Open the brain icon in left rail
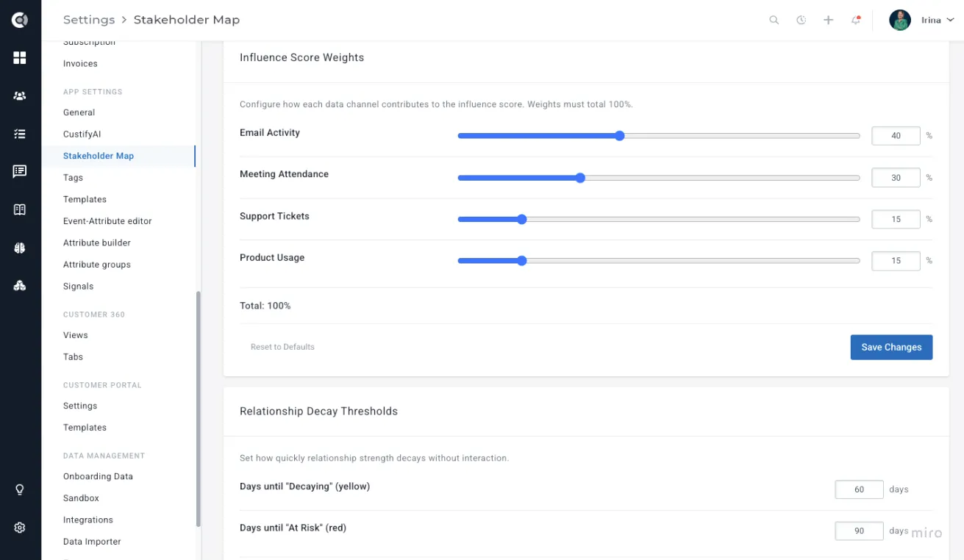 pos(20,248)
